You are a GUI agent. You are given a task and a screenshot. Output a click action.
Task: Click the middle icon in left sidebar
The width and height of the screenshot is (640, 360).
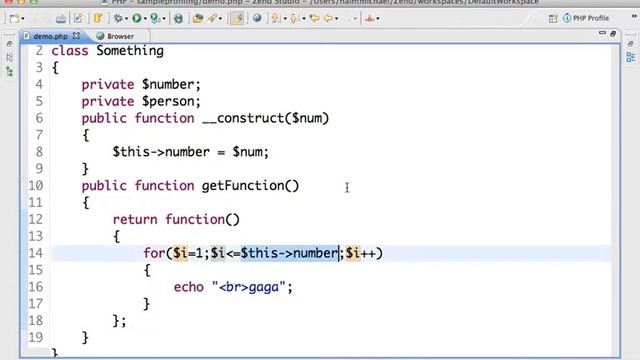click(9, 58)
